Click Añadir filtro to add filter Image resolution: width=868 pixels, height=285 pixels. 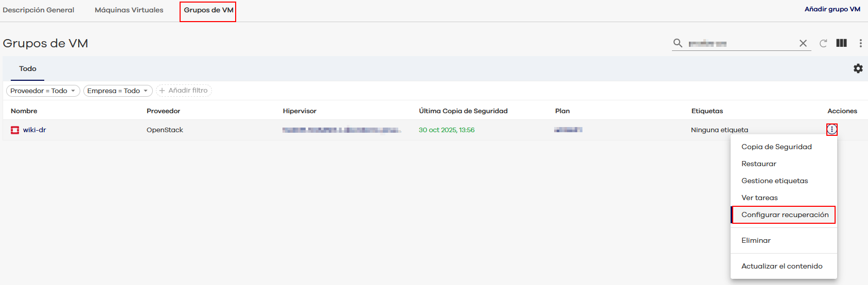(184, 91)
